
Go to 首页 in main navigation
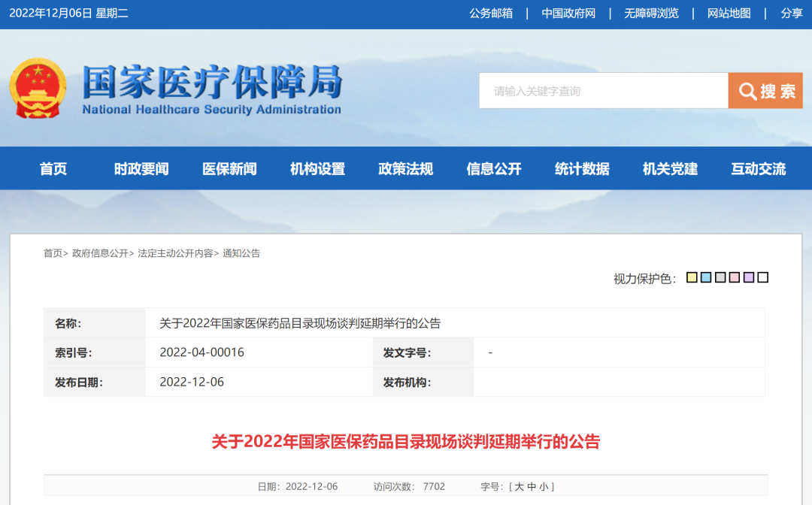click(53, 168)
